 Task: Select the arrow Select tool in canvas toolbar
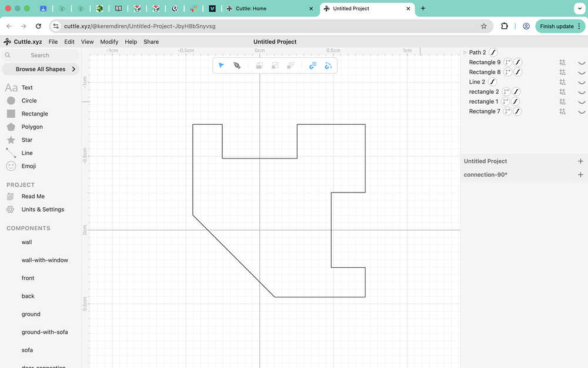[x=221, y=65]
